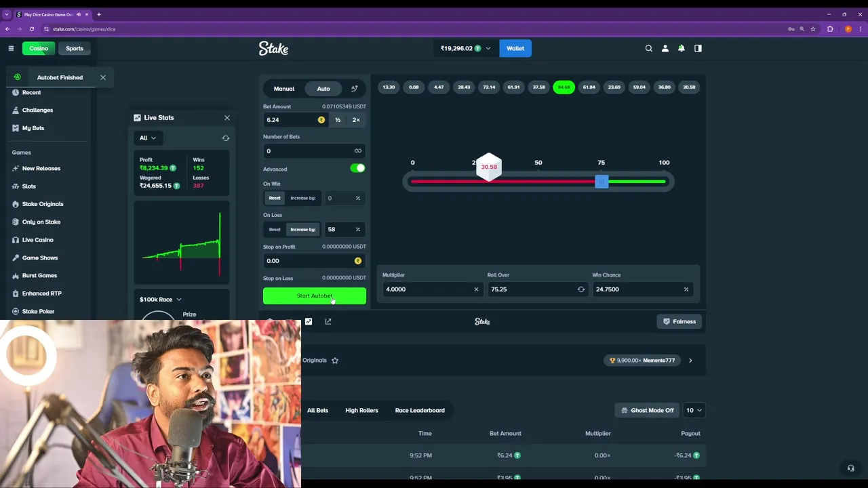
Task: Open the All filter dropdown in Live Stats
Action: click(x=148, y=138)
